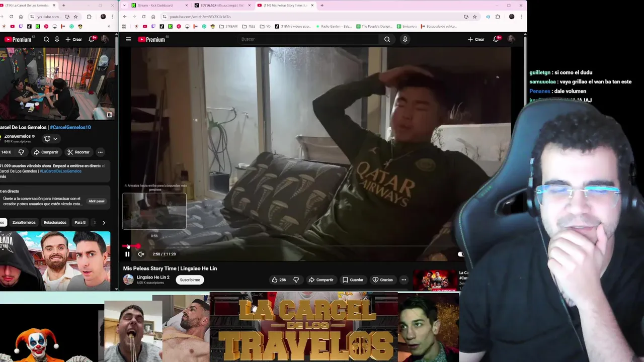Open the more actions ellipsis beside Recortar
The width and height of the screenshot is (644, 362).
100,152
